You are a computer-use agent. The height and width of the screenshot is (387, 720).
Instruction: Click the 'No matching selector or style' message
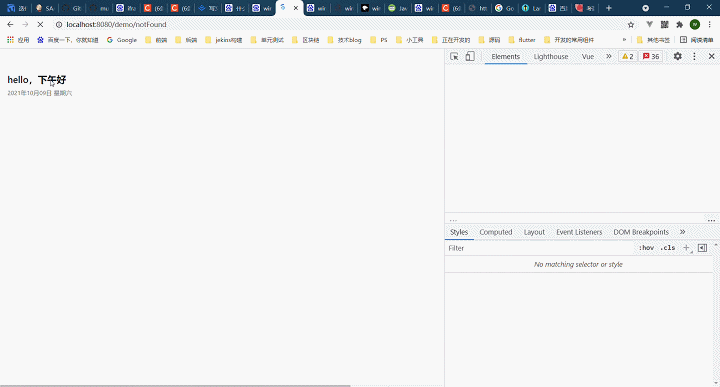578,264
